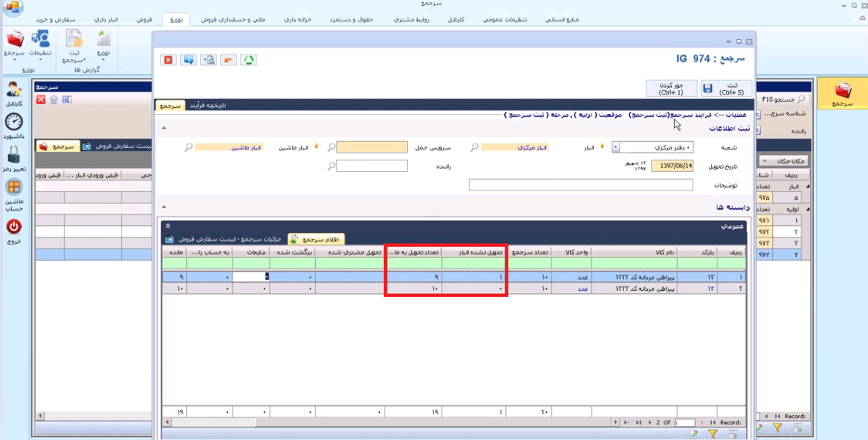Open the شعبه branch dropdown arrow
868x440 pixels.
pos(616,147)
